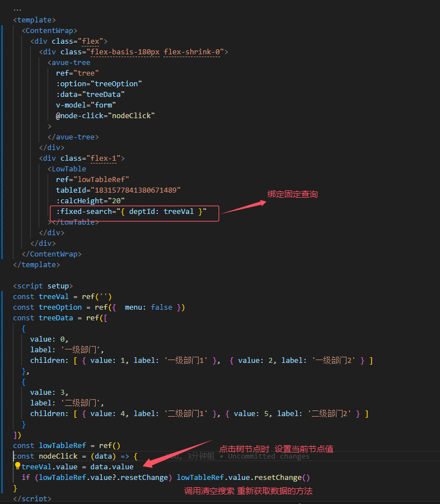Click the opening avue-tree tag

[x=71, y=63]
